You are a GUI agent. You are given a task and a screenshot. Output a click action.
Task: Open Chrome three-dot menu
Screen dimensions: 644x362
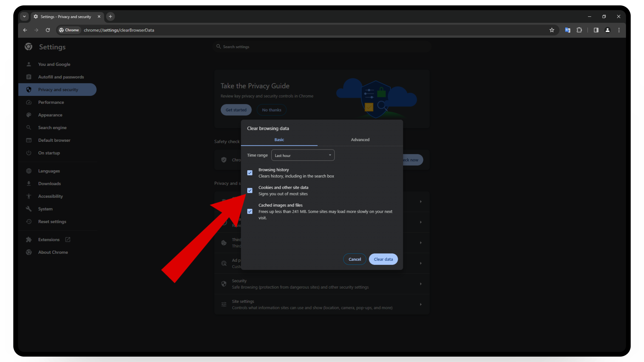tap(619, 30)
